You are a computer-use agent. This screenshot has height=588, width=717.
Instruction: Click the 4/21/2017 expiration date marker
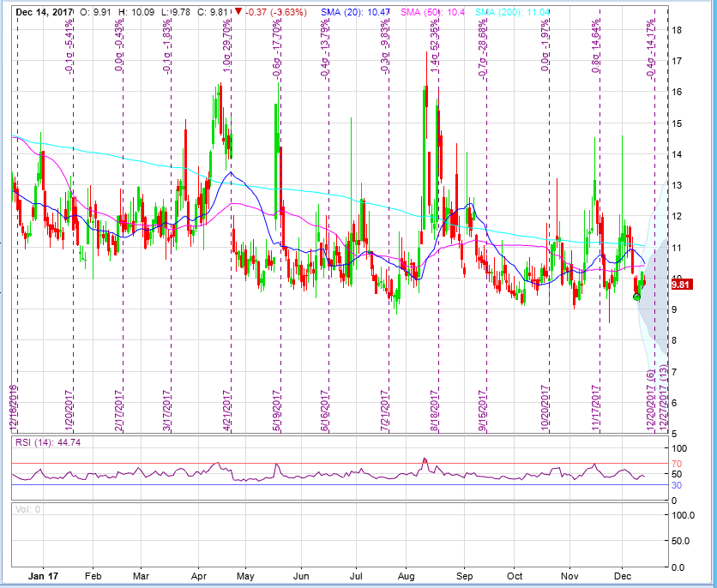pyautogui.click(x=226, y=411)
